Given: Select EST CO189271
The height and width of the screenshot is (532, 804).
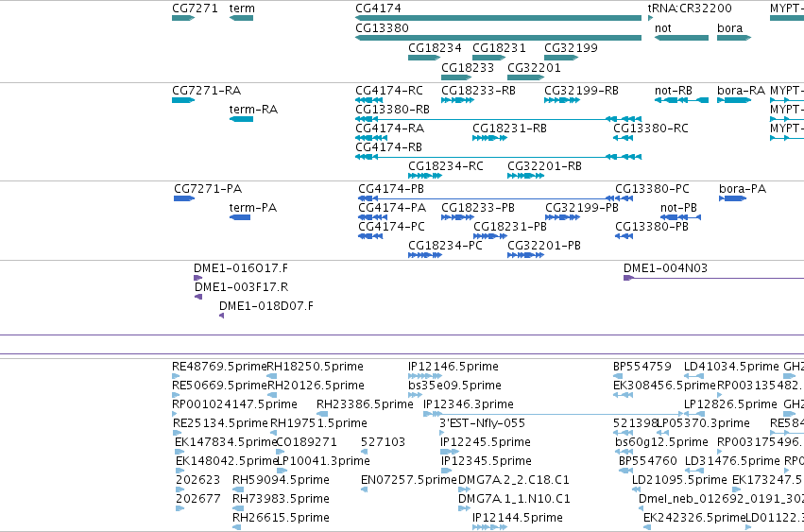Looking at the screenshot, I should [x=307, y=443].
